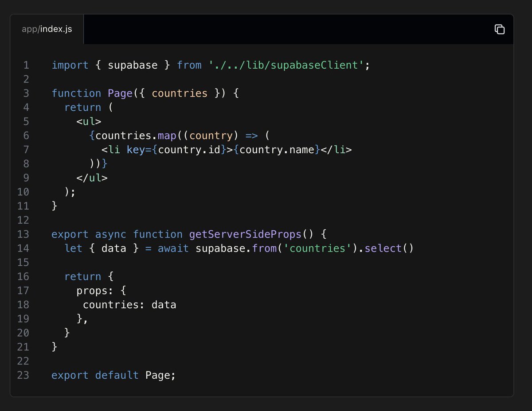Click the copy code icon
Viewport: 532px width, 411px height.
pos(500,29)
